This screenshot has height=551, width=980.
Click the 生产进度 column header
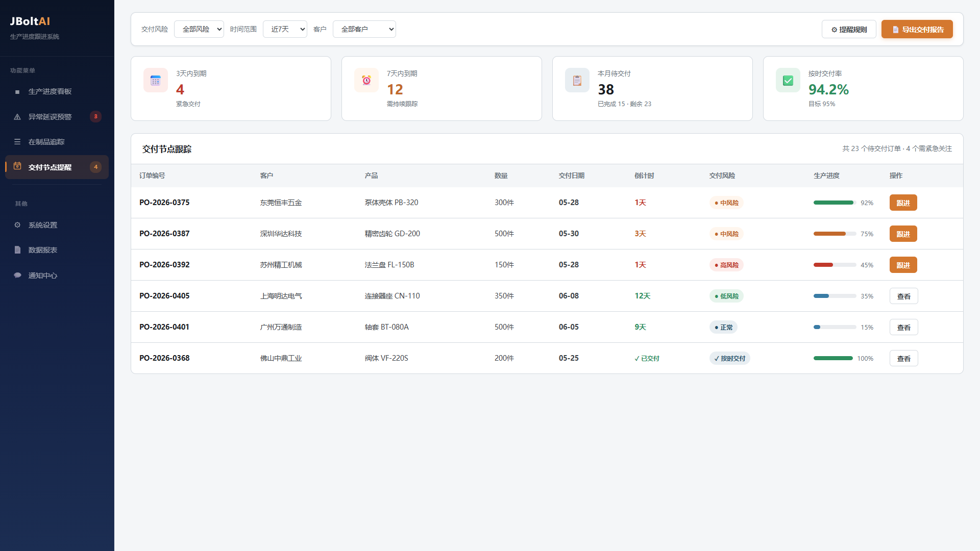click(x=826, y=176)
